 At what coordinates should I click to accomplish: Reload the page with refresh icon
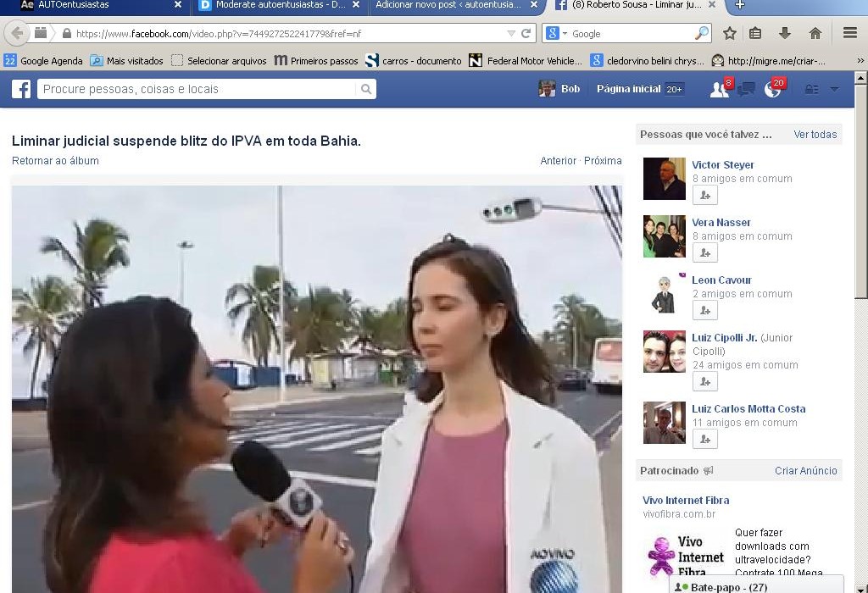click(526, 33)
